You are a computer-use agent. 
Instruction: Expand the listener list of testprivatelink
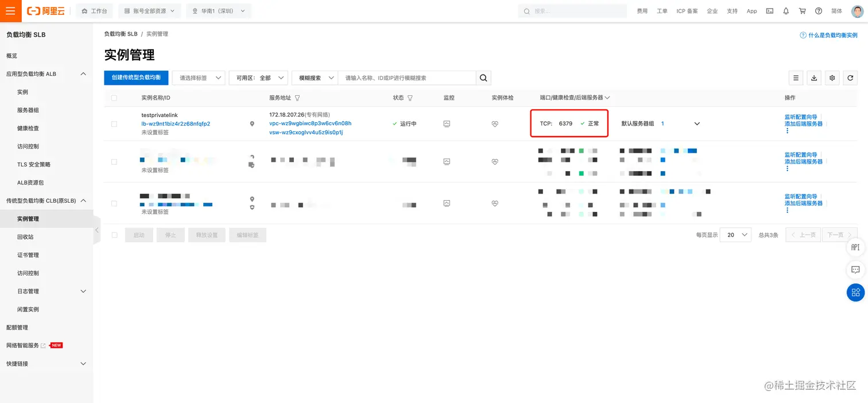(x=697, y=123)
